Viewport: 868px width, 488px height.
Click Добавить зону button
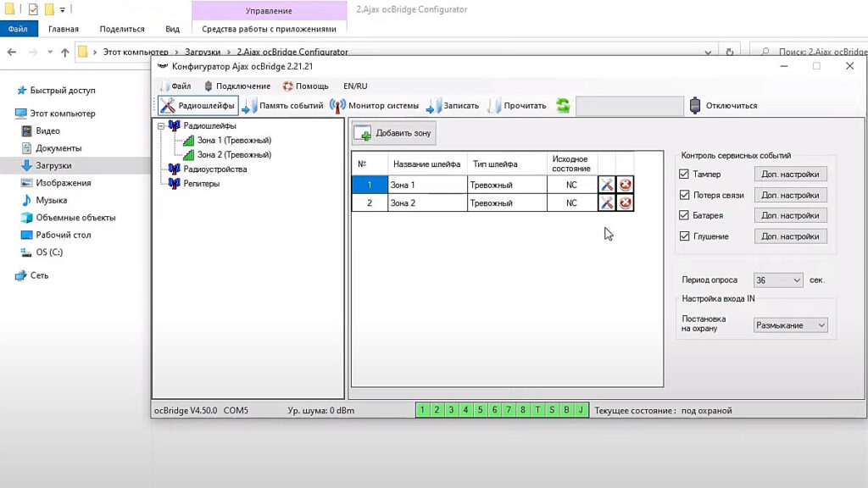click(393, 133)
